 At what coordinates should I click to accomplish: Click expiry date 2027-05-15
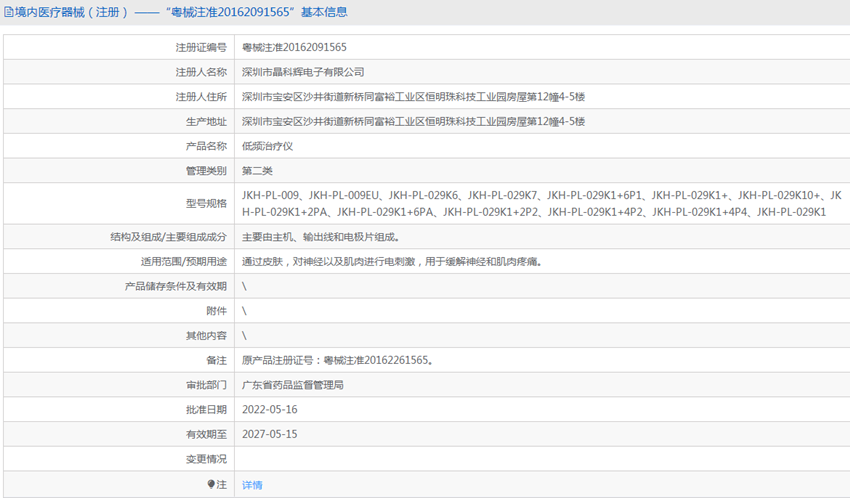(270, 435)
